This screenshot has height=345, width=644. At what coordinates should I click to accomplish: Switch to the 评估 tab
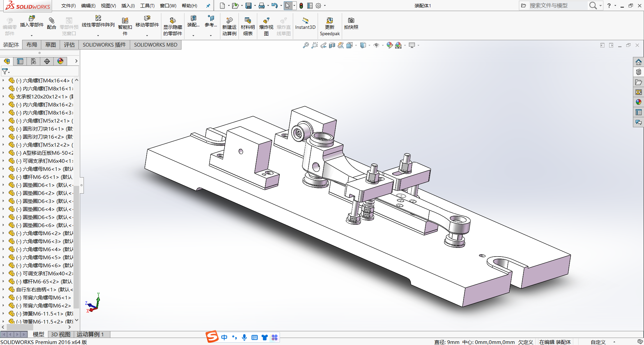[x=69, y=45]
